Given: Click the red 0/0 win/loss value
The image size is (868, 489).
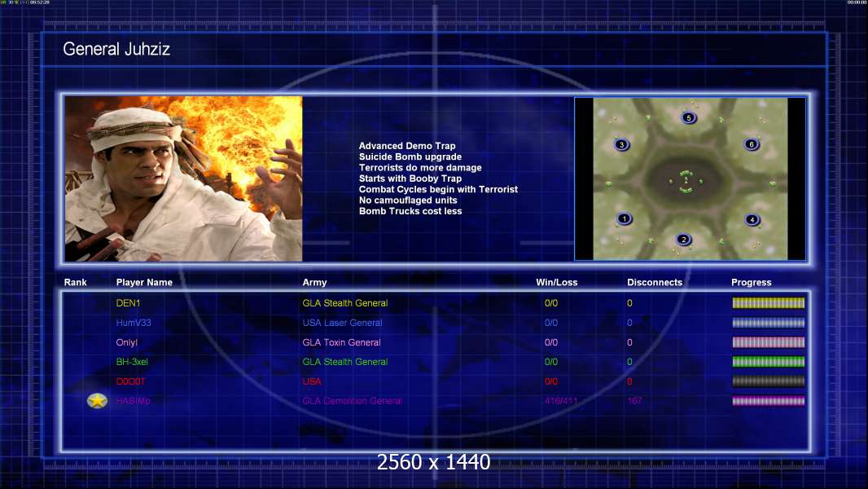Looking at the screenshot, I should click(x=550, y=381).
